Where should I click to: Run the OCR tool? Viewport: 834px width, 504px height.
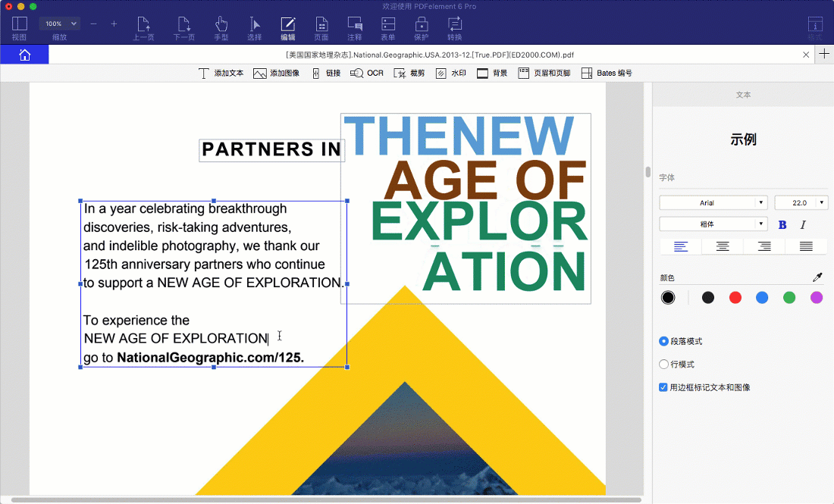point(366,74)
